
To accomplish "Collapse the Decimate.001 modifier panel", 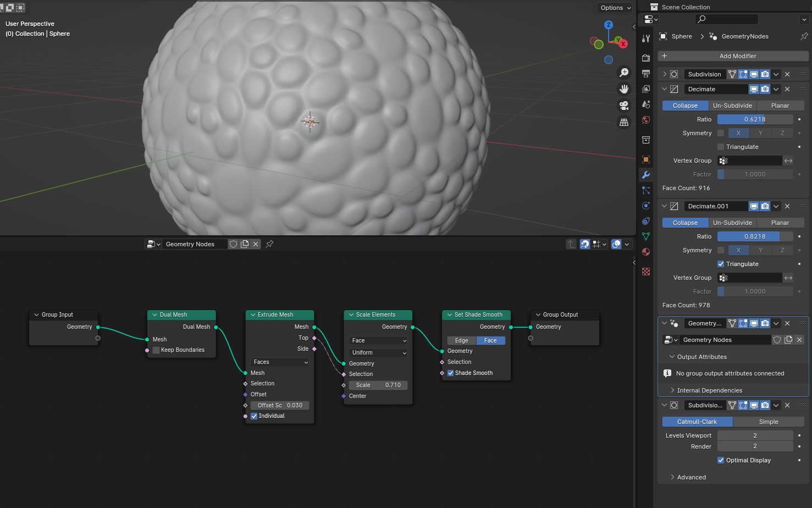I will (664, 206).
